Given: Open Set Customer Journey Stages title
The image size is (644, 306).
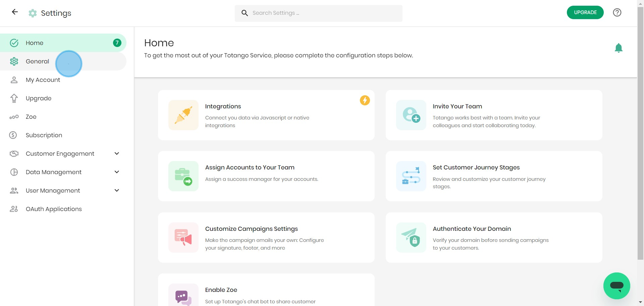Looking at the screenshot, I should coord(476,167).
